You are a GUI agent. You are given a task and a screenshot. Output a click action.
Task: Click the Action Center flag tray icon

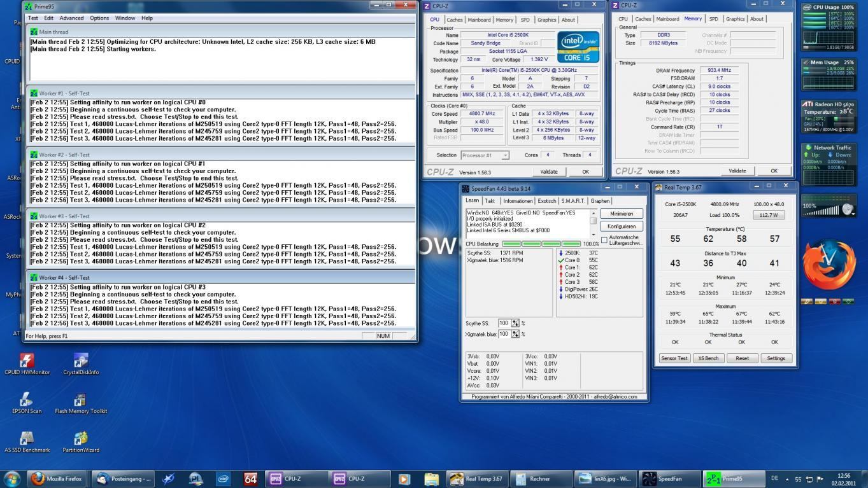[820, 478]
